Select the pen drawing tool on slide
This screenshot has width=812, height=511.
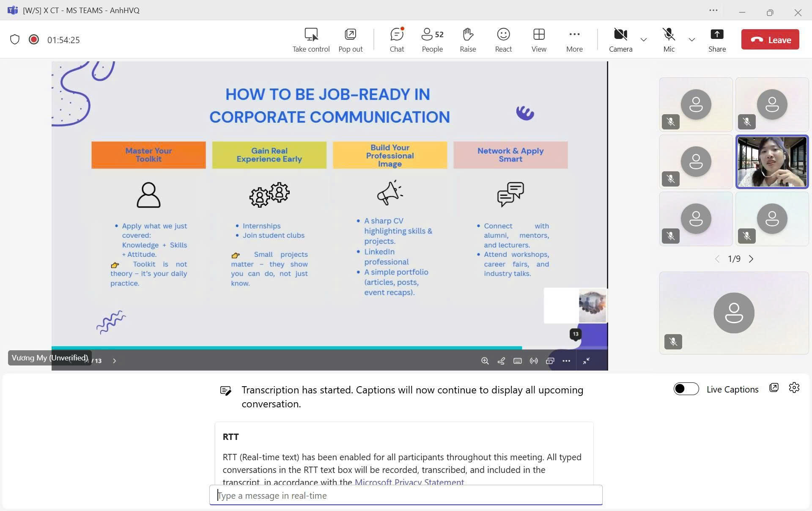501,361
